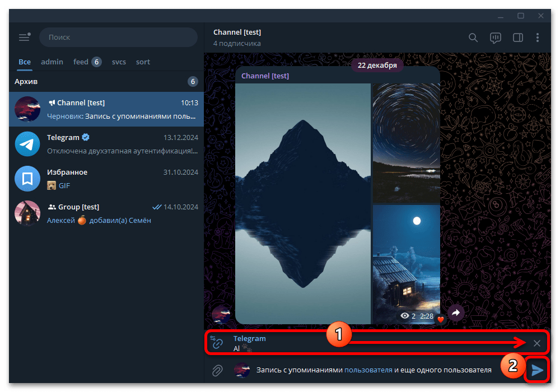Switch to the admin folder tab
This screenshot has height=392, width=560.
[x=52, y=62]
